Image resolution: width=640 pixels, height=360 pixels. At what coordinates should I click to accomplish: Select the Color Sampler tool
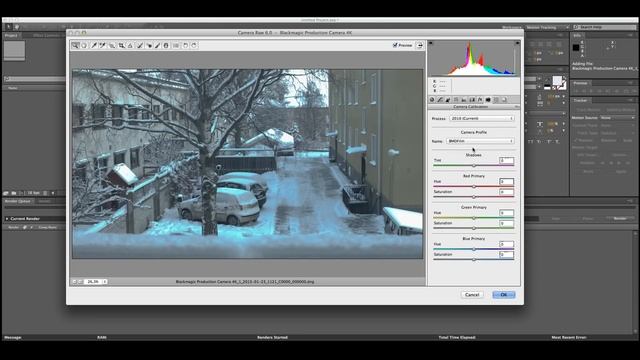[x=103, y=45]
